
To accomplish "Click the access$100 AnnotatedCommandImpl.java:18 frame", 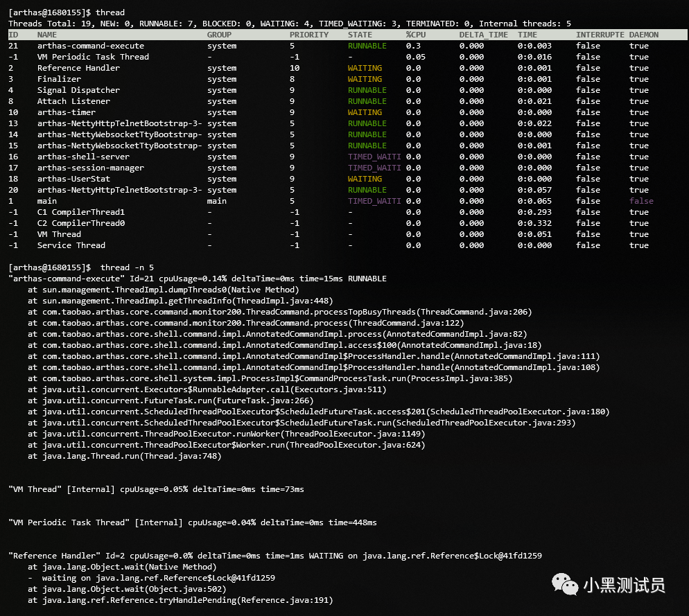I will (x=285, y=345).
